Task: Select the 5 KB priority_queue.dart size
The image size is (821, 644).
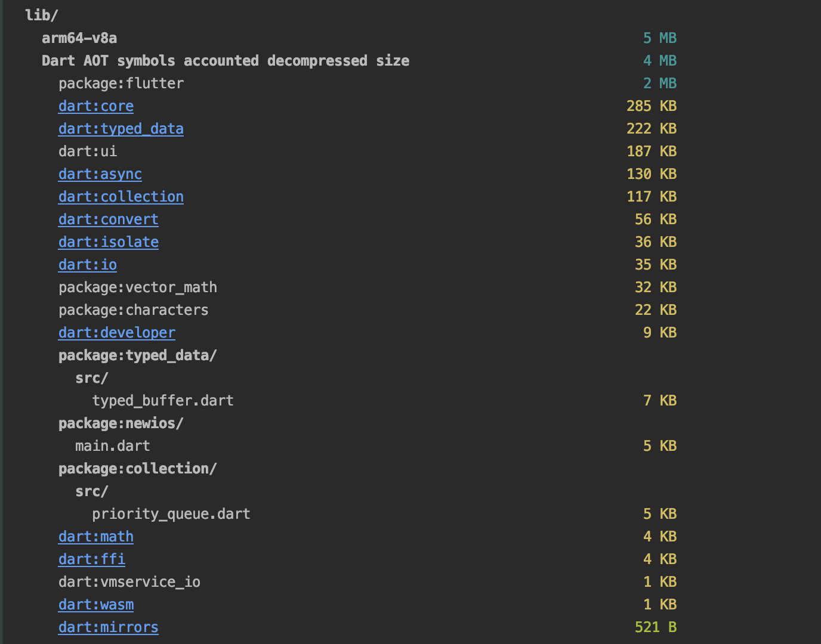Action: pyautogui.click(x=660, y=514)
